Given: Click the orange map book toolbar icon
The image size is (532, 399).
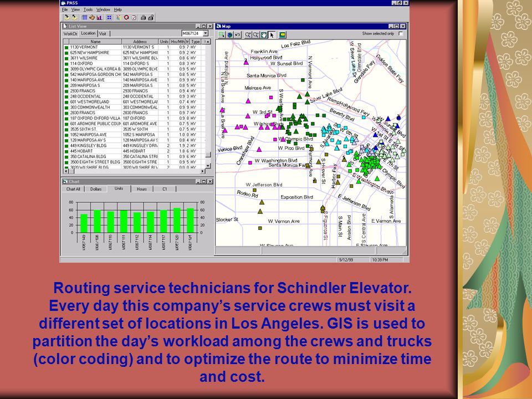Looking at the screenshot, I should coord(92,17).
